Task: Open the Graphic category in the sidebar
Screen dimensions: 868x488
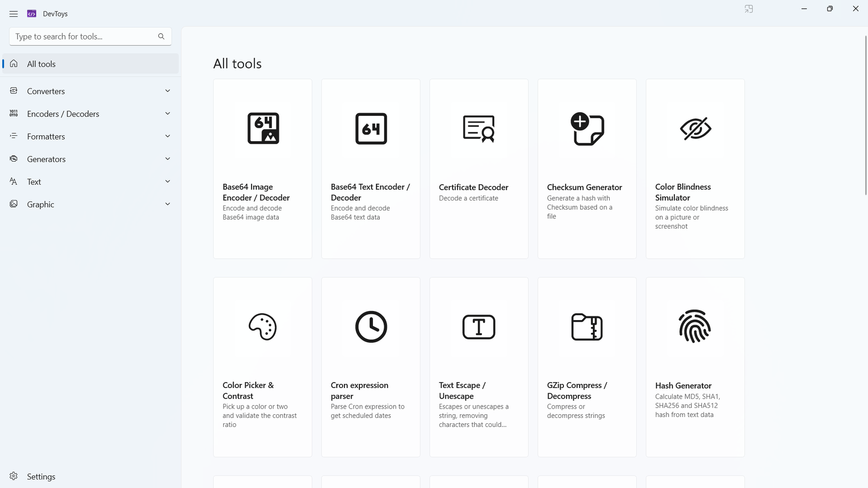Action: pos(89,204)
